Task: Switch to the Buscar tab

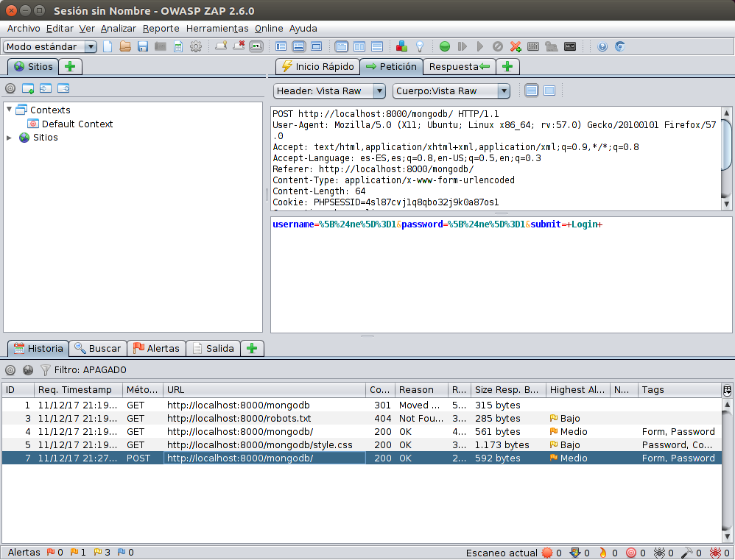Action: 98,348
